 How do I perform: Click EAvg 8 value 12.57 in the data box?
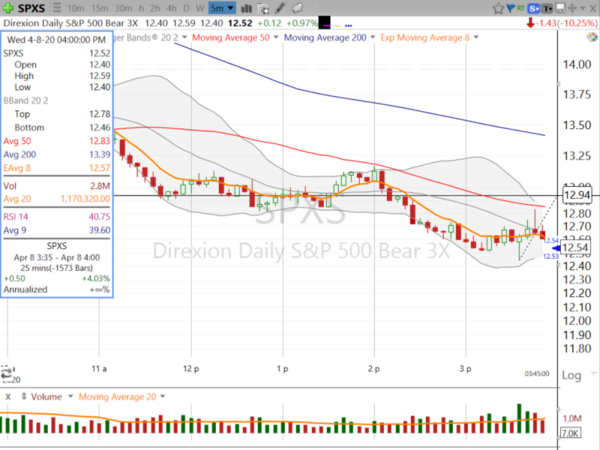[99, 168]
